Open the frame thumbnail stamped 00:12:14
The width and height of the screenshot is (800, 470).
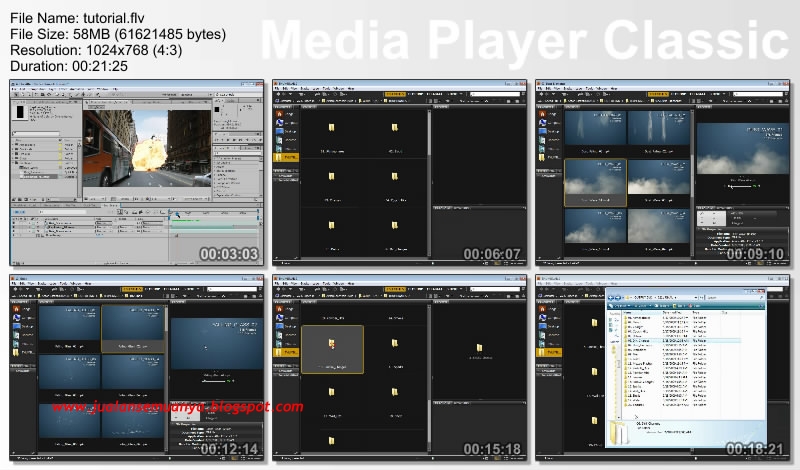[137, 367]
